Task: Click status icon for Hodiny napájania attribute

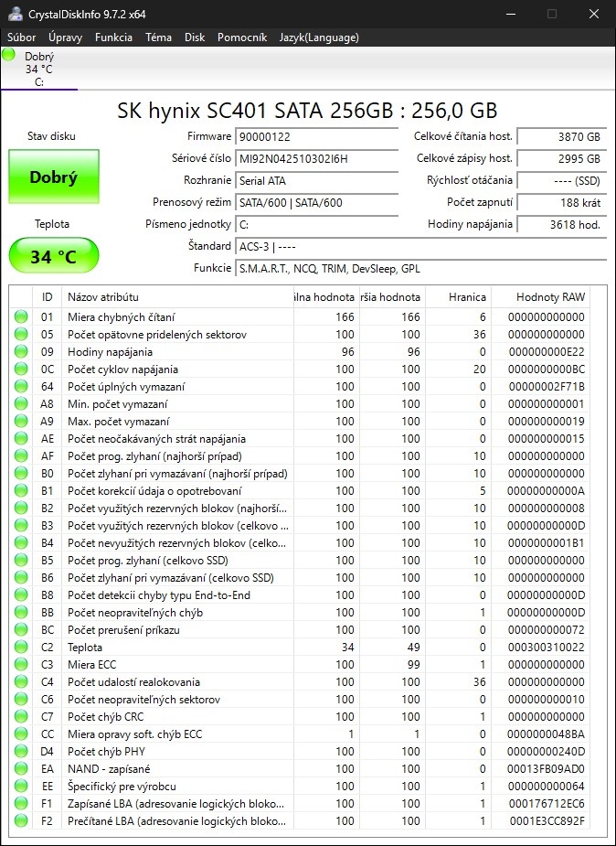Action: tap(21, 352)
